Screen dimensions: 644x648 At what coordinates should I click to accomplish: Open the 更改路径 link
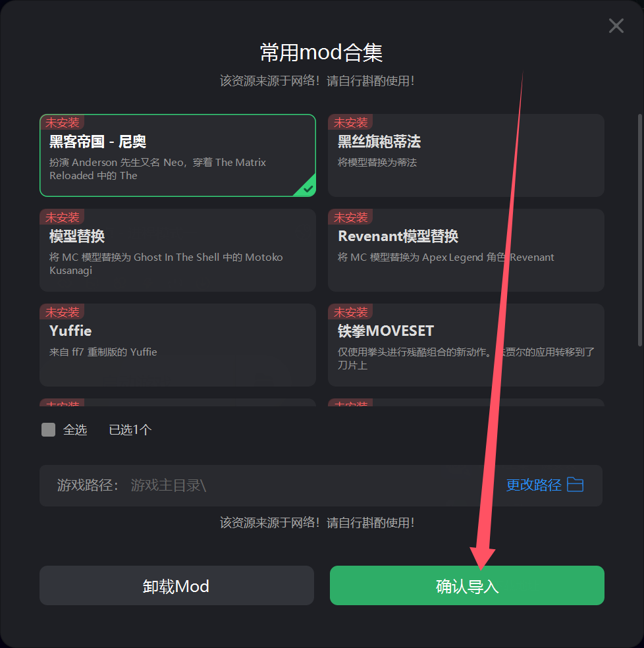click(533, 485)
